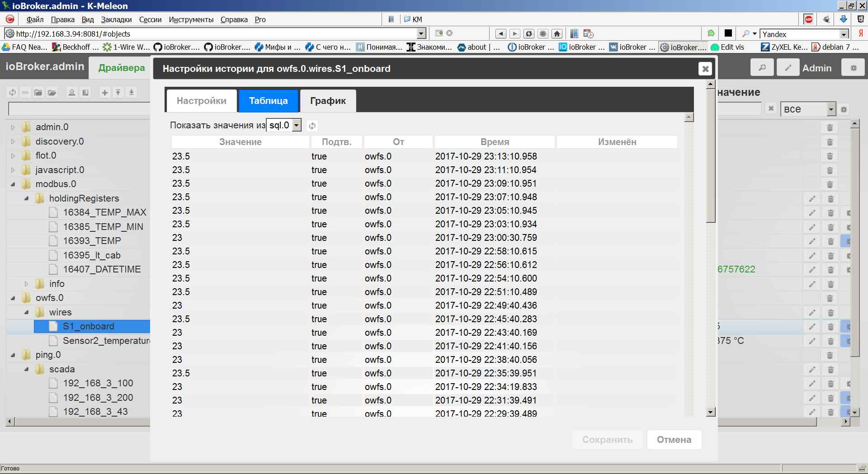Go to browser home page
Viewport: 868px width, 474px height.
557,34
